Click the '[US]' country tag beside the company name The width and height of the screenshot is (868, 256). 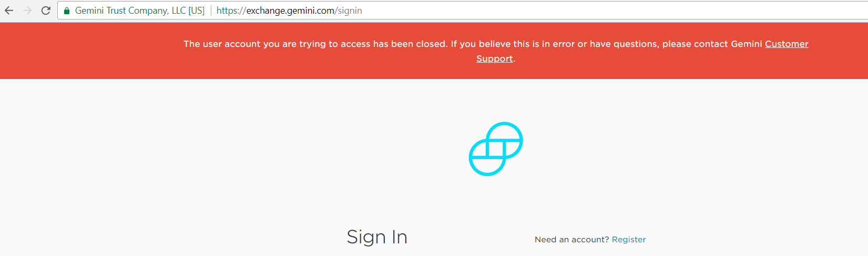coord(196,11)
